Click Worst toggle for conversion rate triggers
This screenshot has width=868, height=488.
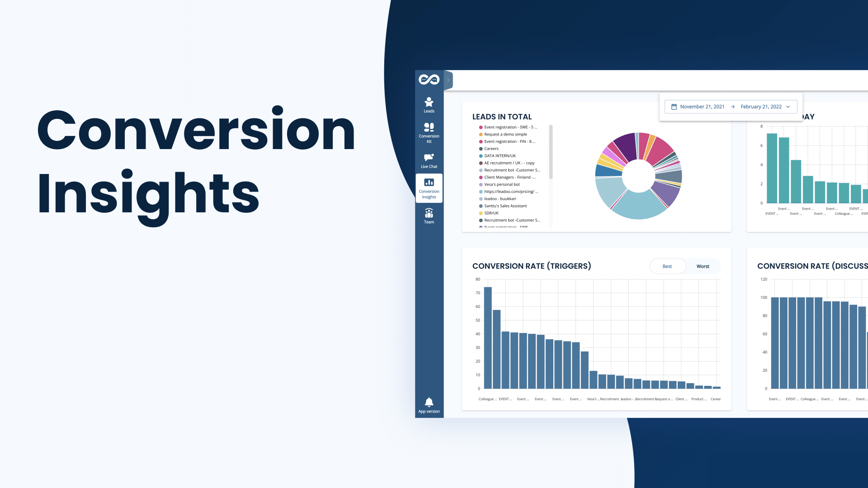tap(702, 266)
